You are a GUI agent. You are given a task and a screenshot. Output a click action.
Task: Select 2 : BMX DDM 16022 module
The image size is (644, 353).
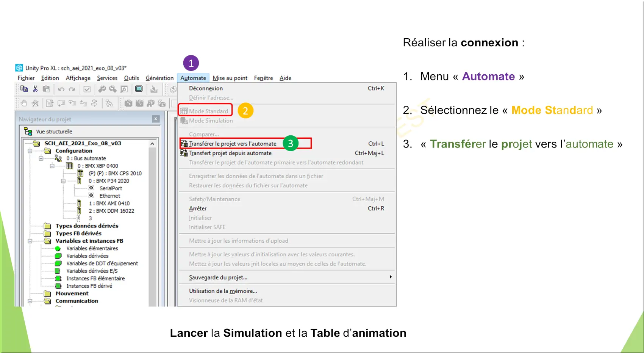111,211
